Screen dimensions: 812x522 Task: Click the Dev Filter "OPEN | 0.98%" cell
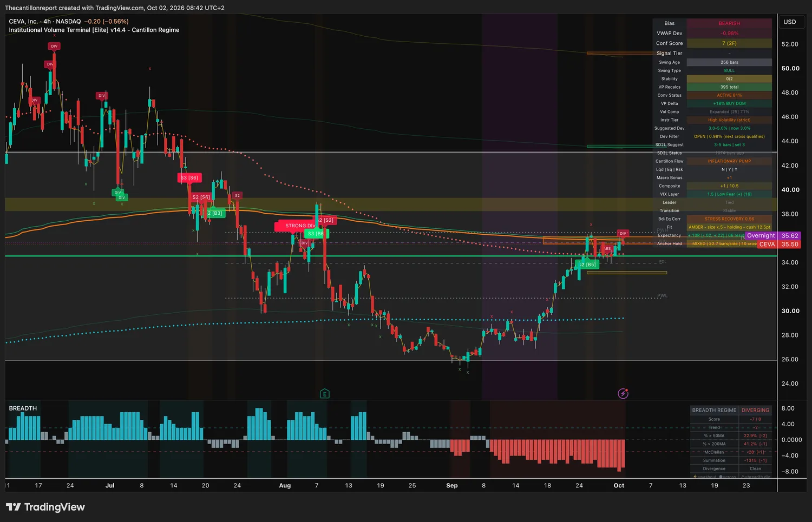pos(729,136)
